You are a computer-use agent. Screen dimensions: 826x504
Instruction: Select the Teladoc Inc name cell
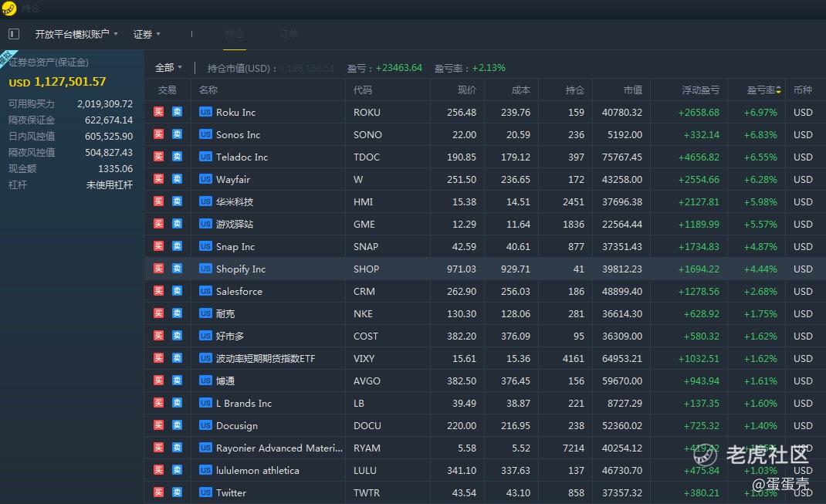(242, 157)
